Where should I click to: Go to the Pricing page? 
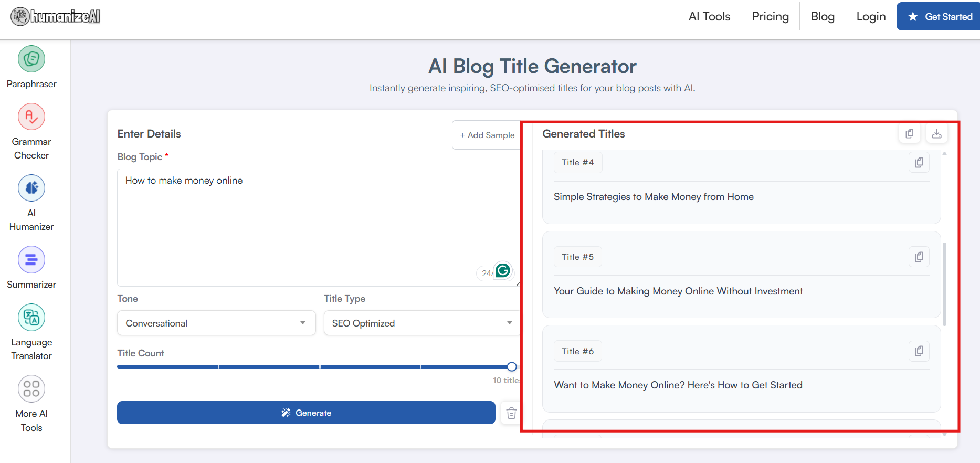pos(770,17)
